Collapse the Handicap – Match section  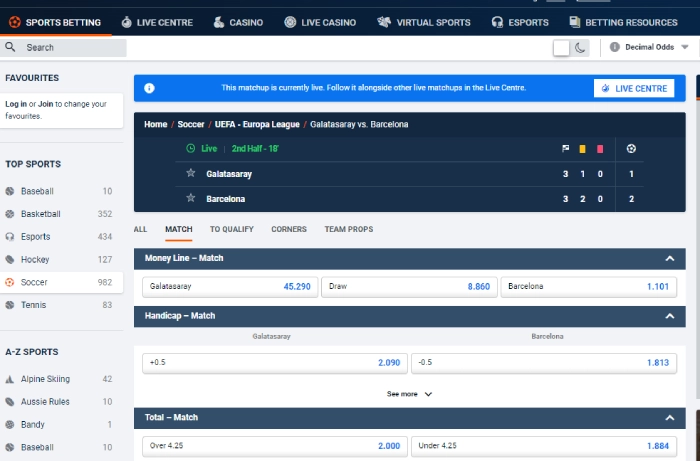click(670, 316)
